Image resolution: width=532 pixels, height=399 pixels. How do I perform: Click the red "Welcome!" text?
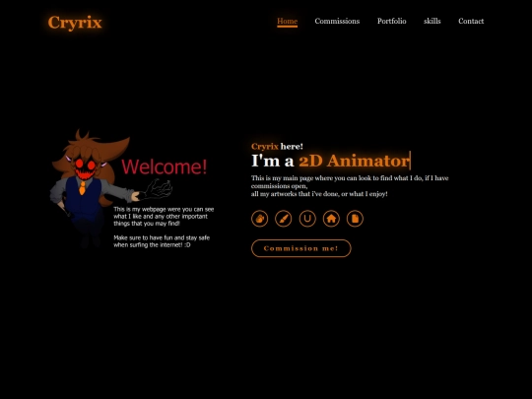164,166
